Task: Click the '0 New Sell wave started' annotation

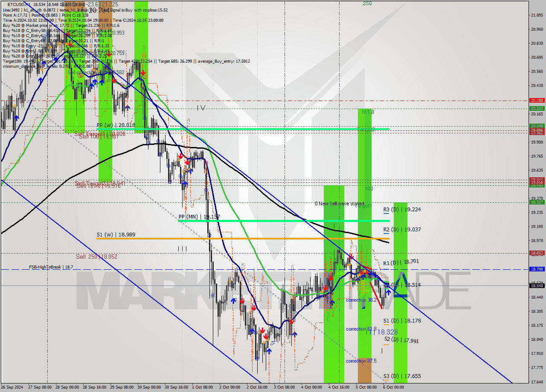Action: [x=340, y=204]
